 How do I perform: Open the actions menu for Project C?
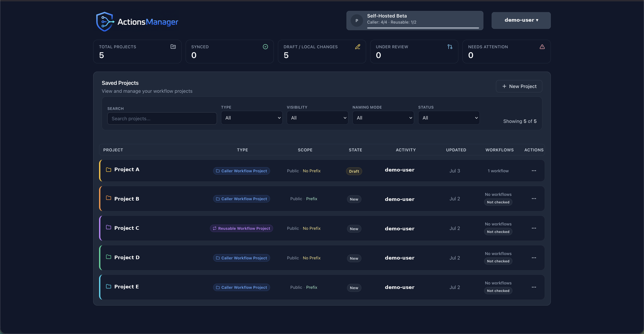tap(534, 228)
